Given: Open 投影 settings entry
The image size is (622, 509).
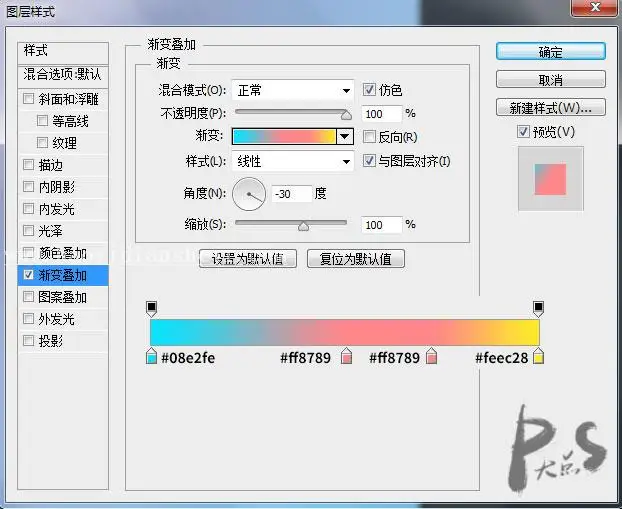Looking at the screenshot, I should 50,341.
